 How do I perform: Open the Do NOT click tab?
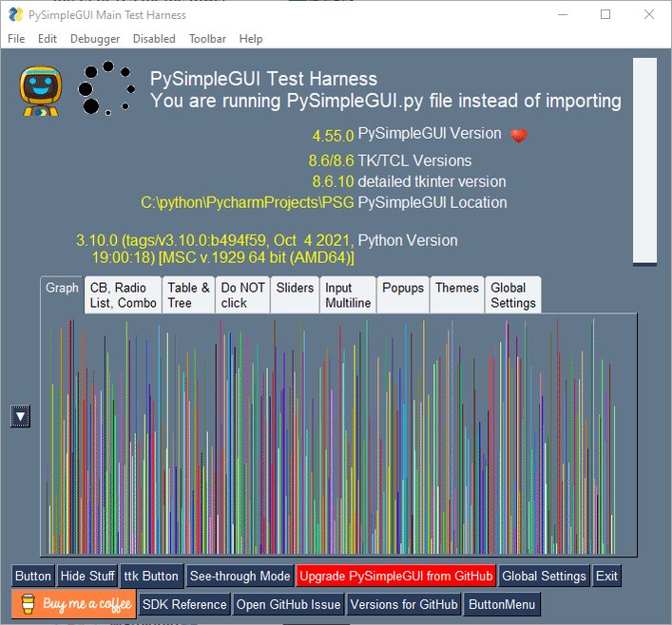242,295
